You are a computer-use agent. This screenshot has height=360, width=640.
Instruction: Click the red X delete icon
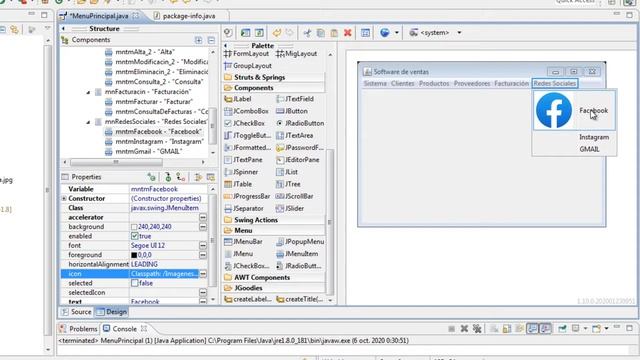tap(348, 33)
